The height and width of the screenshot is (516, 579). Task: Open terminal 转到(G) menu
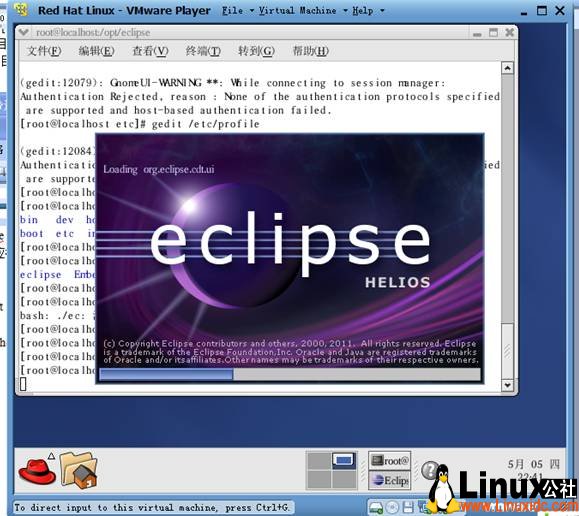(256, 51)
